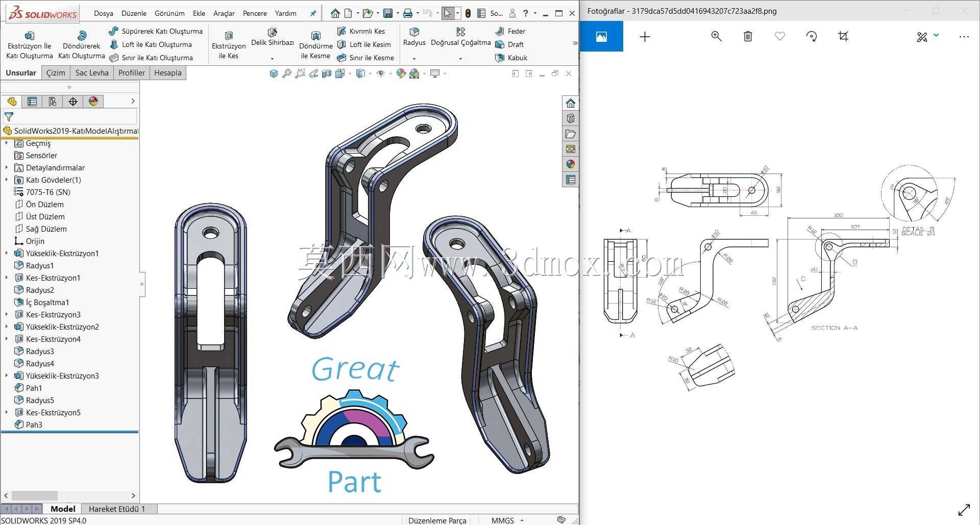This screenshot has height=525, width=980.
Task: Open Edit Appearance in view toolbar
Action: [x=401, y=73]
